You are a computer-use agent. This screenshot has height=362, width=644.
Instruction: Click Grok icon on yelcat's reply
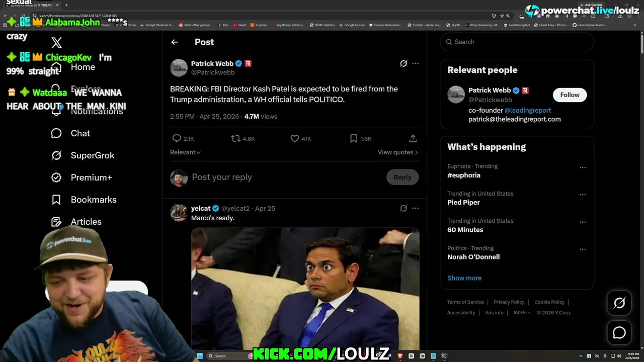(x=404, y=208)
